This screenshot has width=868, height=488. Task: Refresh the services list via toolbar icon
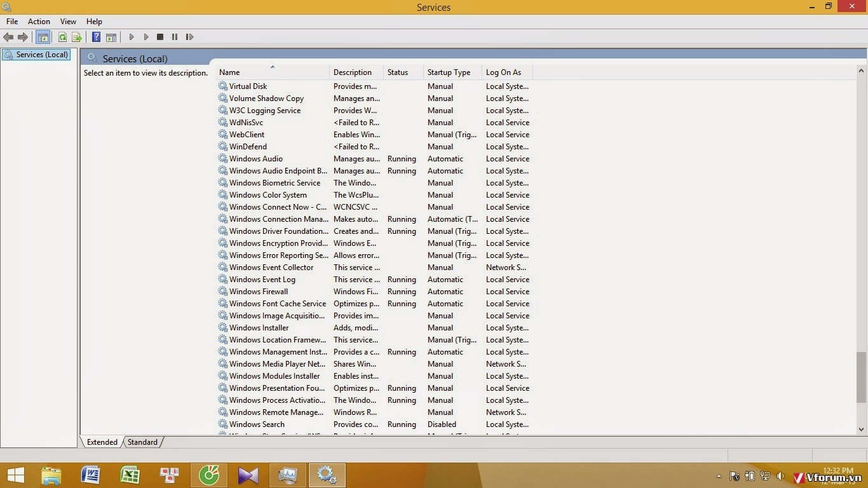point(62,37)
